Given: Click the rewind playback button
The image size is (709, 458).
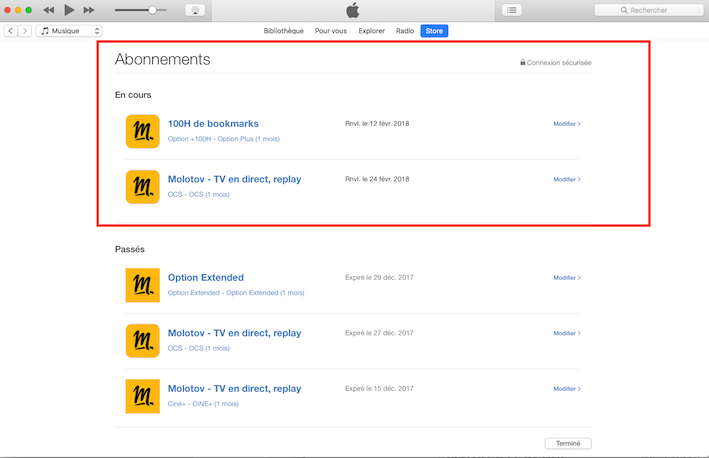Looking at the screenshot, I should click(x=49, y=10).
